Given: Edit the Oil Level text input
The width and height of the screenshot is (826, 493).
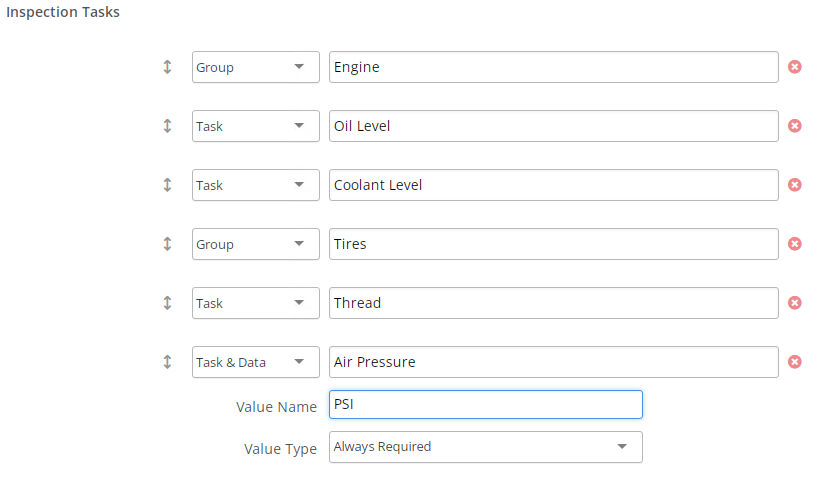Looking at the screenshot, I should tap(553, 126).
